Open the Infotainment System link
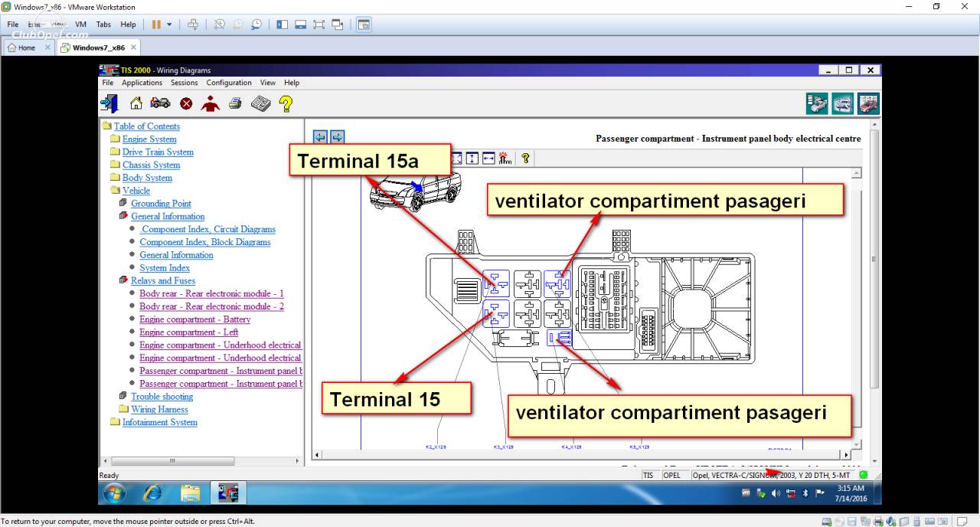This screenshot has height=527, width=980. coord(160,422)
